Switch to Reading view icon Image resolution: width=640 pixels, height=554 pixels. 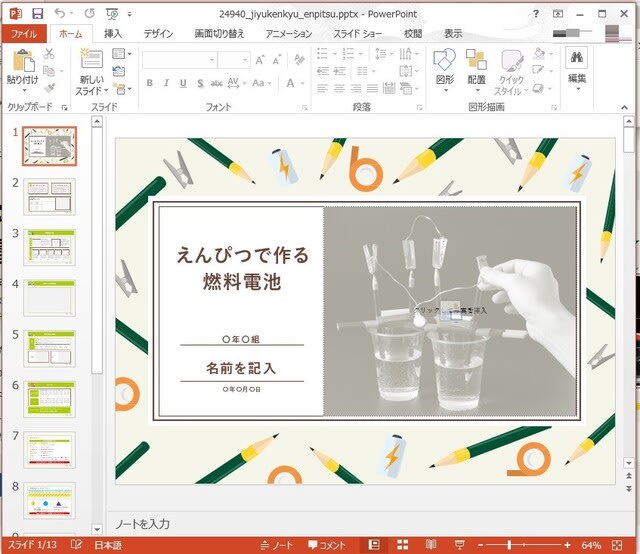tap(431, 545)
